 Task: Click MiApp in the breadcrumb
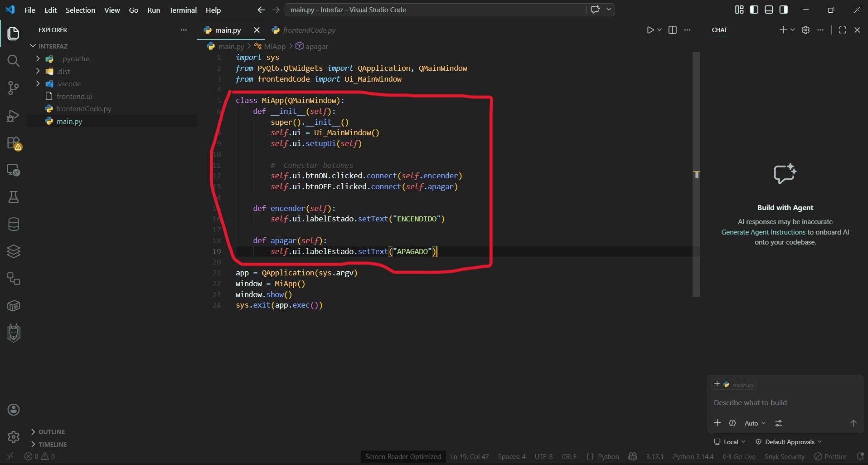tap(275, 46)
